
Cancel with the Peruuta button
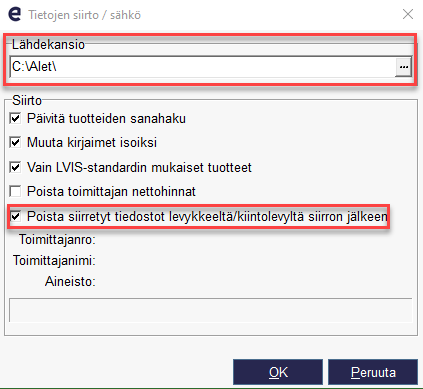coord(373,372)
